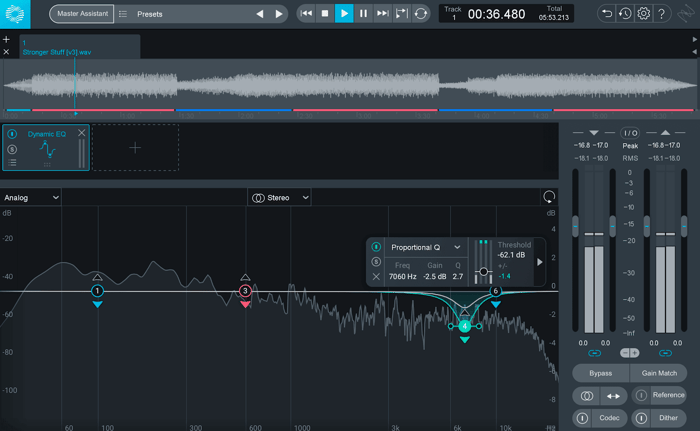Collapse the waveform panel arrow
Image resolution: width=700 pixels, height=431 pixels.
coord(694,52)
